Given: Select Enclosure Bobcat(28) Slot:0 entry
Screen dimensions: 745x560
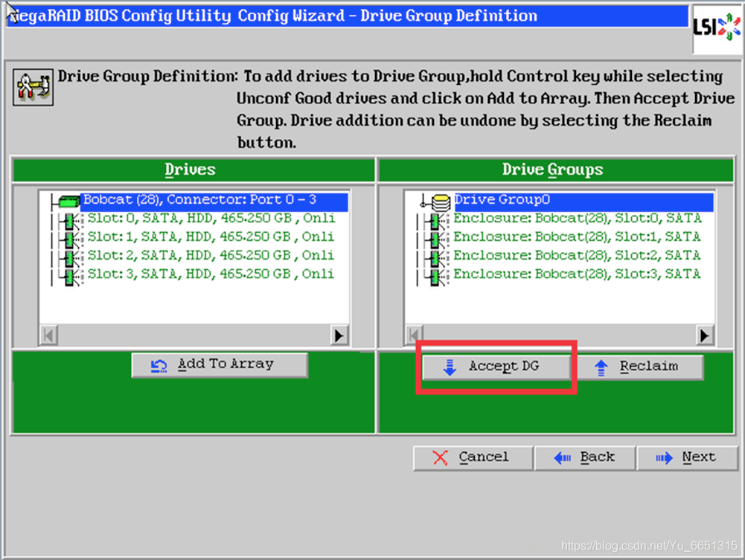Looking at the screenshot, I should point(578,219).
